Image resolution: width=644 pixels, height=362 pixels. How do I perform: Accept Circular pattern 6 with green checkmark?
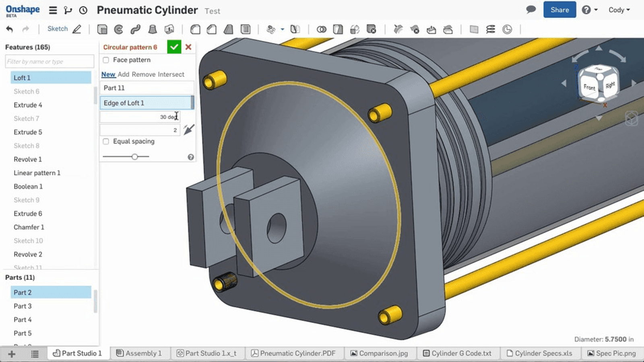click(x=174, y=47)
